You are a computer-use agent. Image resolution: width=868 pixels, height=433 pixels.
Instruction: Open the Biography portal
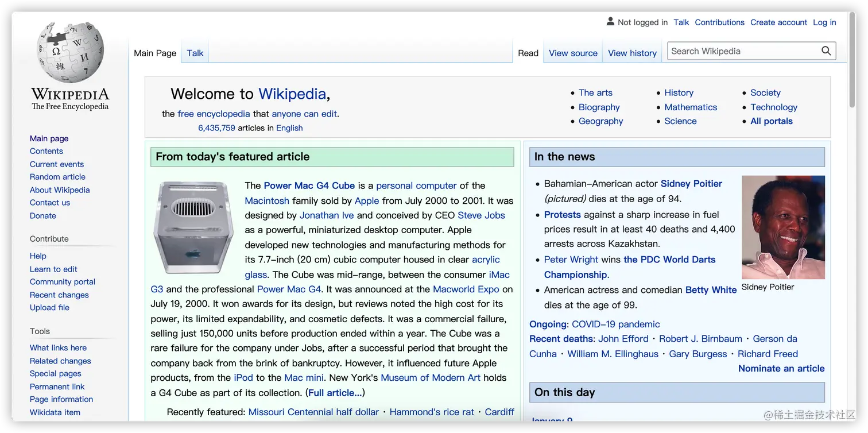(x=599, y=107)
